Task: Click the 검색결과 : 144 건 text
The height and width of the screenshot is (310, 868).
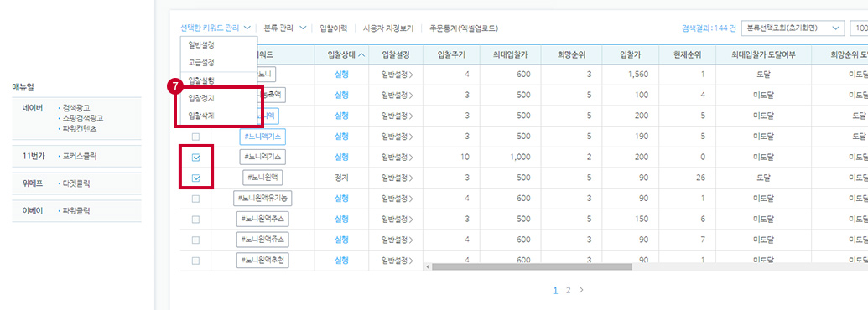Action: [x=709, y=28]
